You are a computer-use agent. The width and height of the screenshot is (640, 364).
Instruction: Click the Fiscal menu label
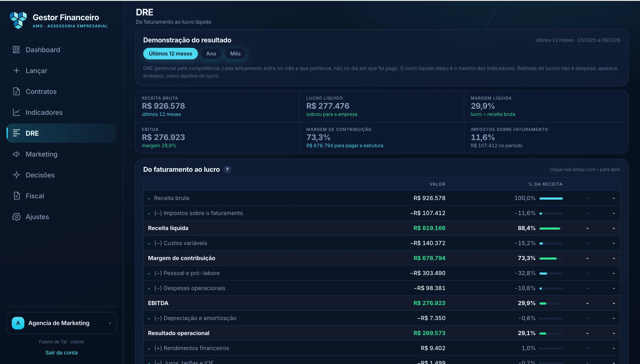pos(35,196)
